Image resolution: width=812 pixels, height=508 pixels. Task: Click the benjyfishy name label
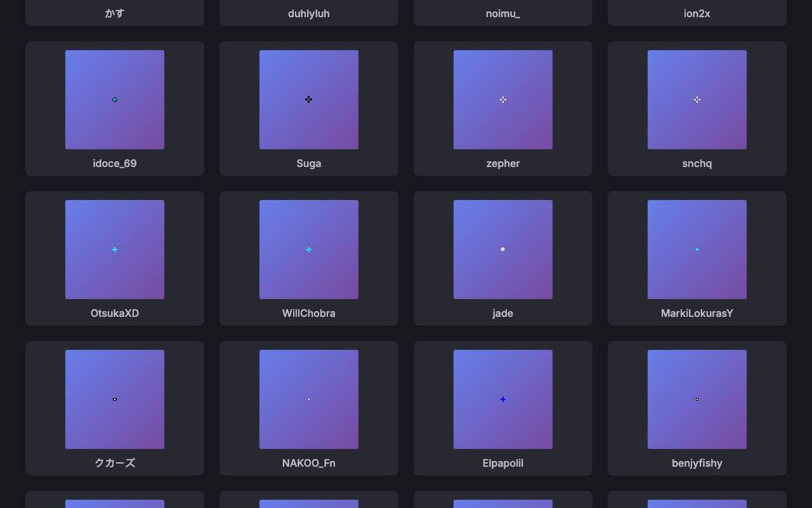(697, 464)
